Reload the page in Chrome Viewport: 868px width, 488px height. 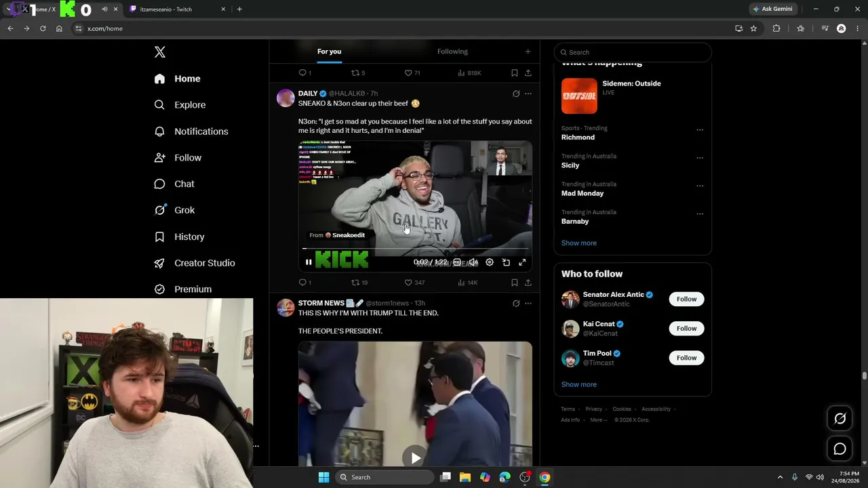tap(43, 28)
